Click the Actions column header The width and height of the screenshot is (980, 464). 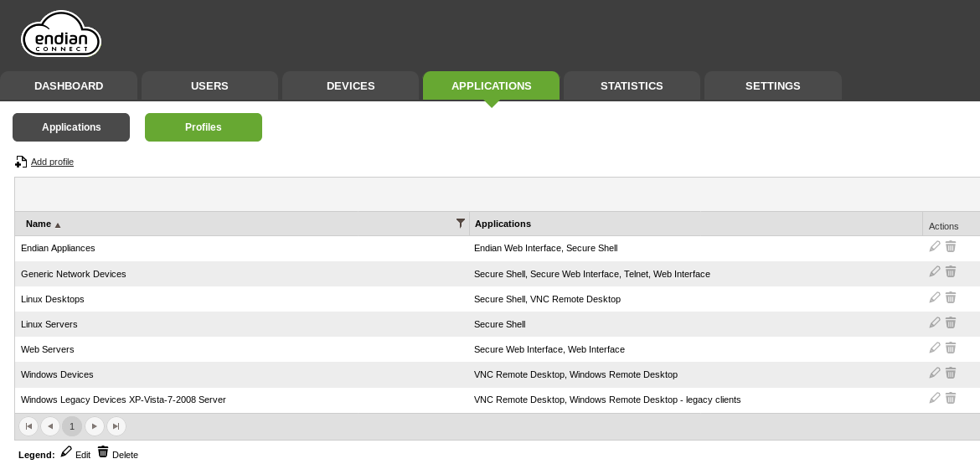[x=944, y=226]
